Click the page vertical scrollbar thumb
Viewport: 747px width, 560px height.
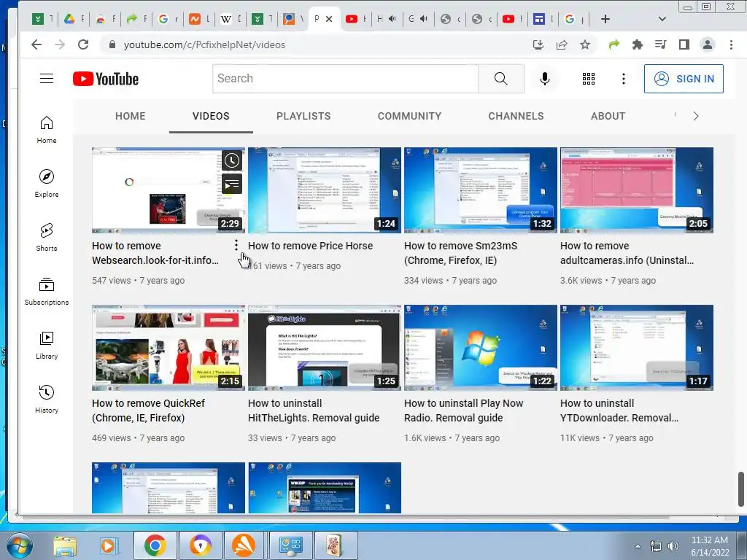(x=741, y=489)
